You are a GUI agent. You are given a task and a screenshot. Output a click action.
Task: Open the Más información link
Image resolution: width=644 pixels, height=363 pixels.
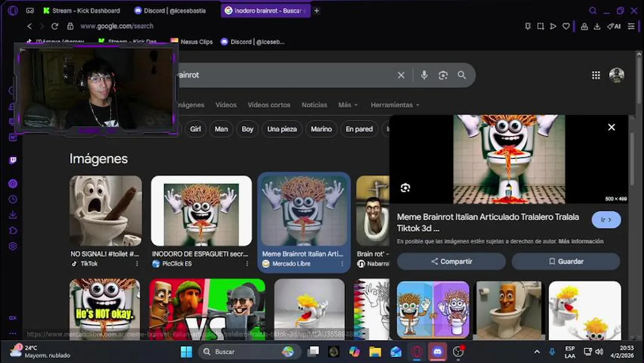click(x=581, y=241)
